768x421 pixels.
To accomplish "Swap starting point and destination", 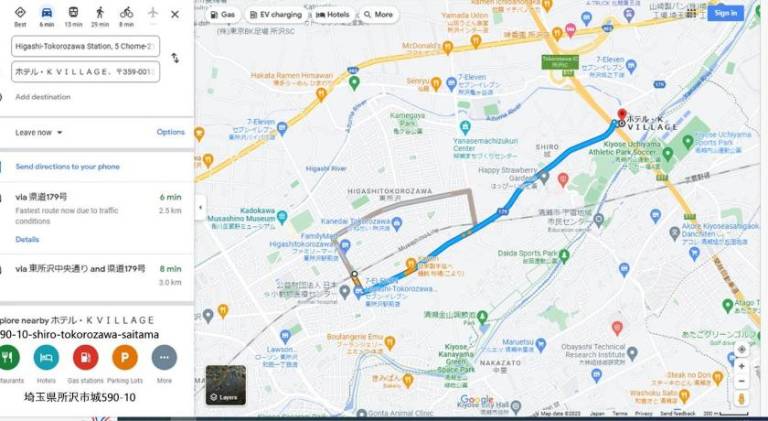I will 175,58.
